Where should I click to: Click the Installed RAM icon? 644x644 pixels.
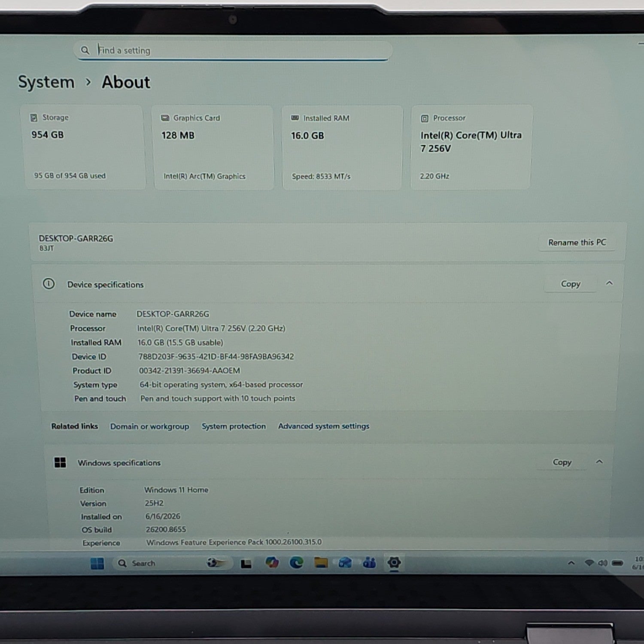click(295, 118)
